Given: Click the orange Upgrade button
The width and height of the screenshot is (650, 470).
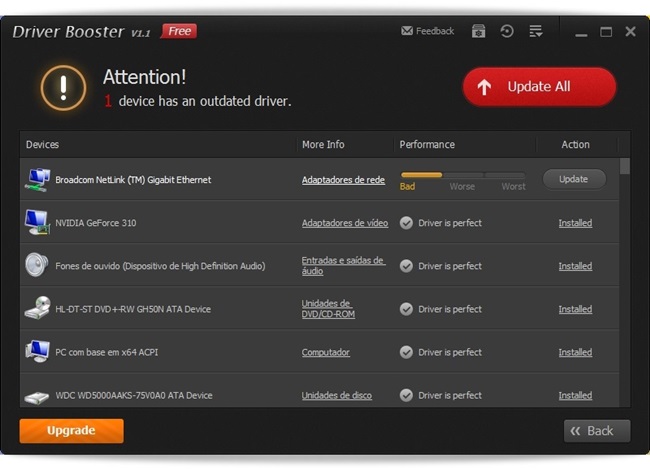Looking at the screenshot, I should pos(71,431).
